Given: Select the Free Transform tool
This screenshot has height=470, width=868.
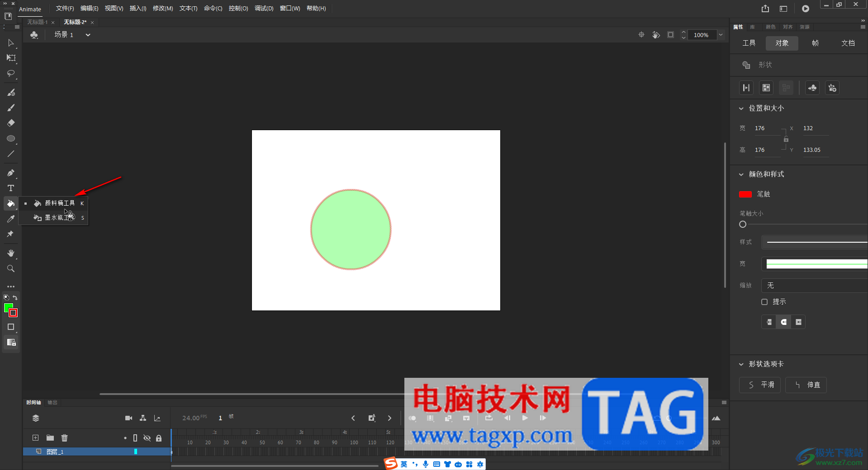Looking at the screenshot, I should coord(11,58).
